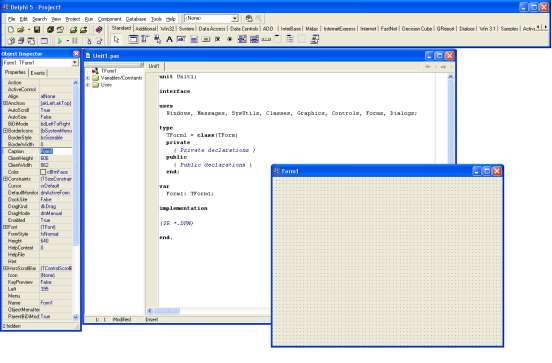Expand the BorderIcons property
The image size is (552, 363).
click(5, 131)
